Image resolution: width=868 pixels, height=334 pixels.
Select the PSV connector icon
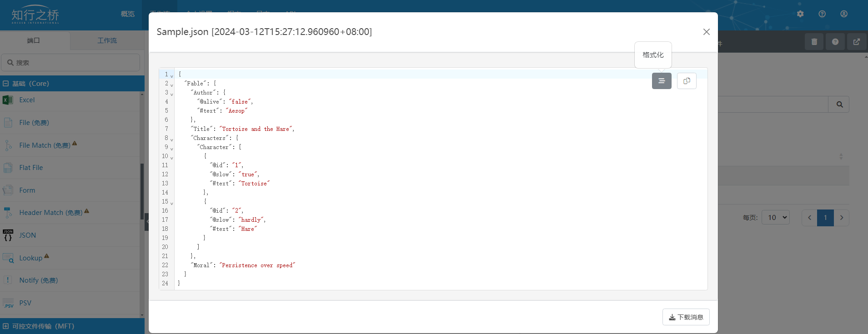pyautogui.click(x=8, y=303)
